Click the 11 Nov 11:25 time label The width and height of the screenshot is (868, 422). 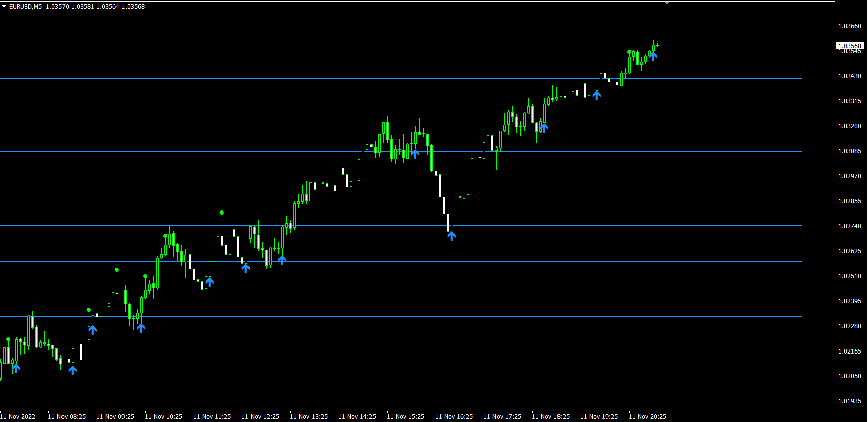click(x=212, y=417)
